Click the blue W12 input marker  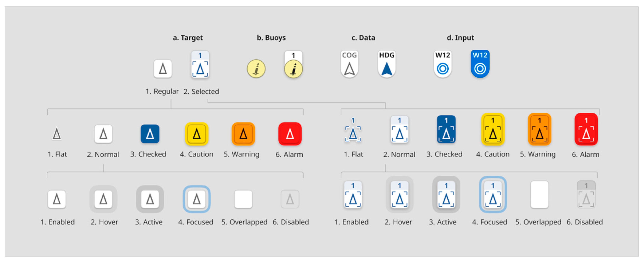coord(480,64)
